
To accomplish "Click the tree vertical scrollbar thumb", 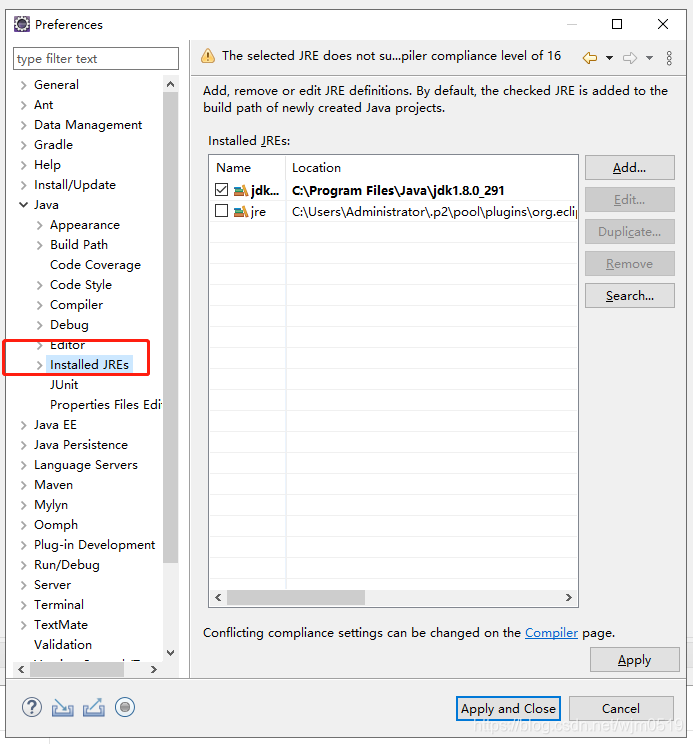I will tap(170, 327).
